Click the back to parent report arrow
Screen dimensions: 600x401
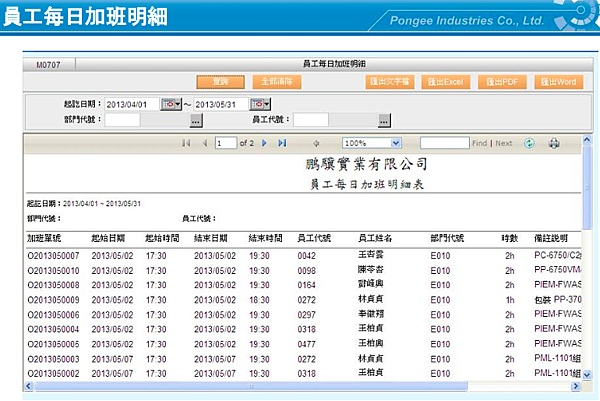(316, 143)
